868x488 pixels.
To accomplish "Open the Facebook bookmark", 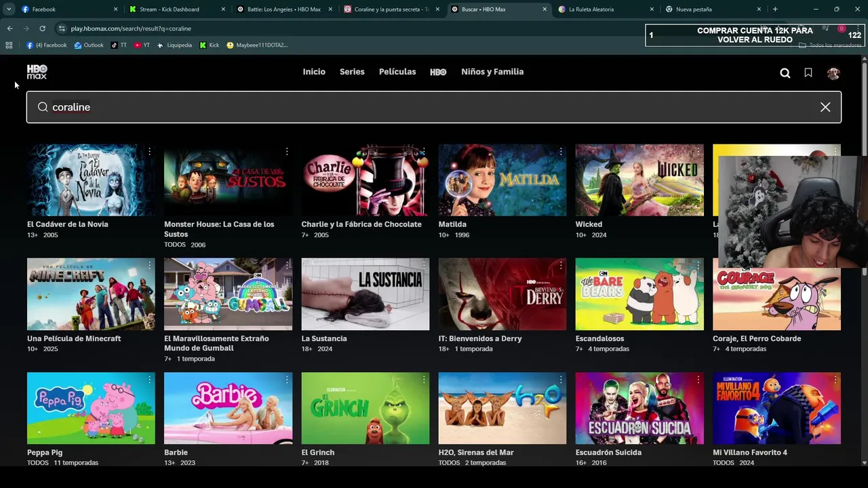I will 47,45.
